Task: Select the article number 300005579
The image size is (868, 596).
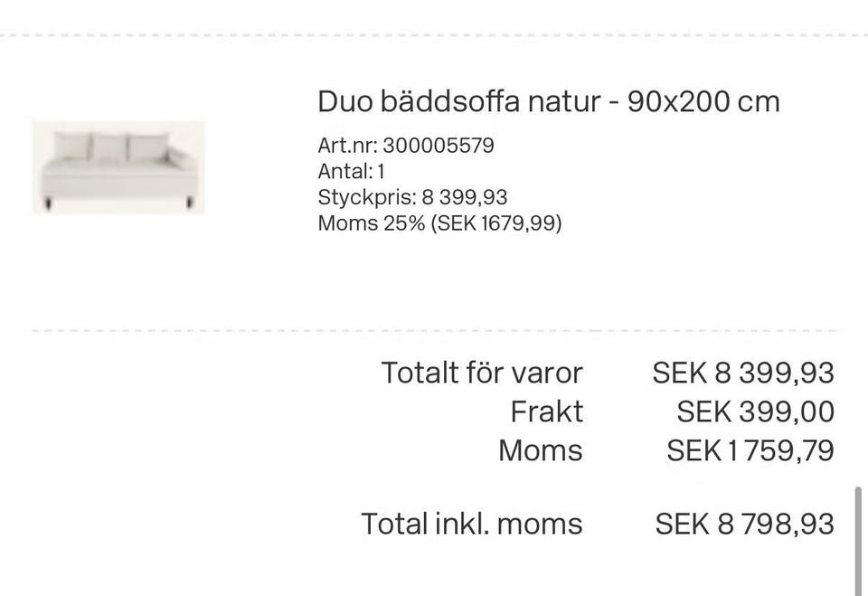Action: [x=438, y=146]
